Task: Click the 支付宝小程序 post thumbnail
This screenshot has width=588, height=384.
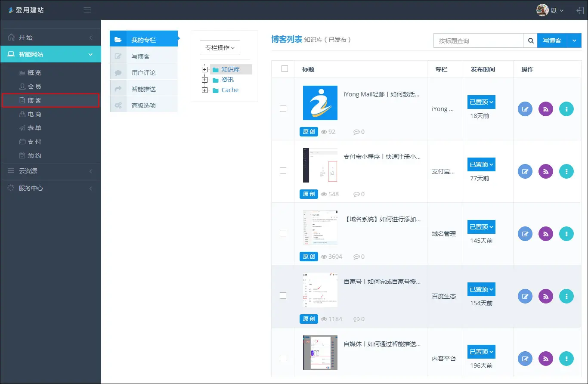Action: [320, 165]
